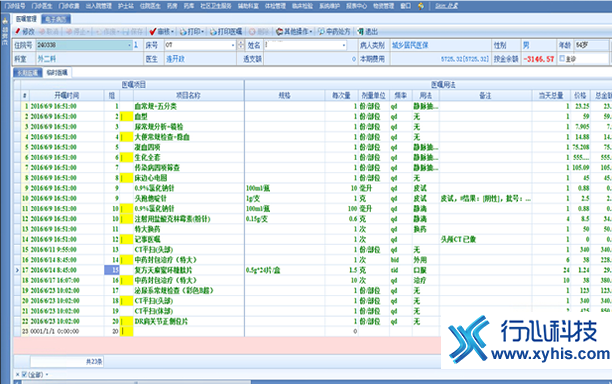Click the 退出 exit icon

coord(361,32)
